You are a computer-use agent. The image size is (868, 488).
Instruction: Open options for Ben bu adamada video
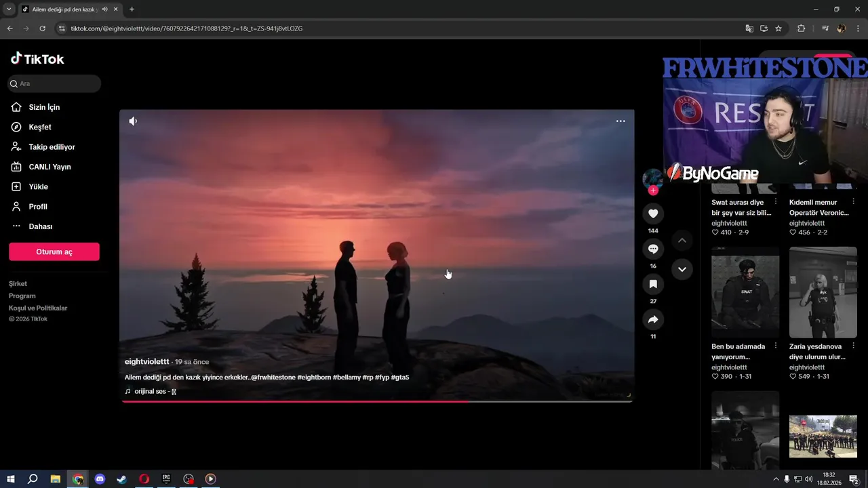click(x=776, y=346)
